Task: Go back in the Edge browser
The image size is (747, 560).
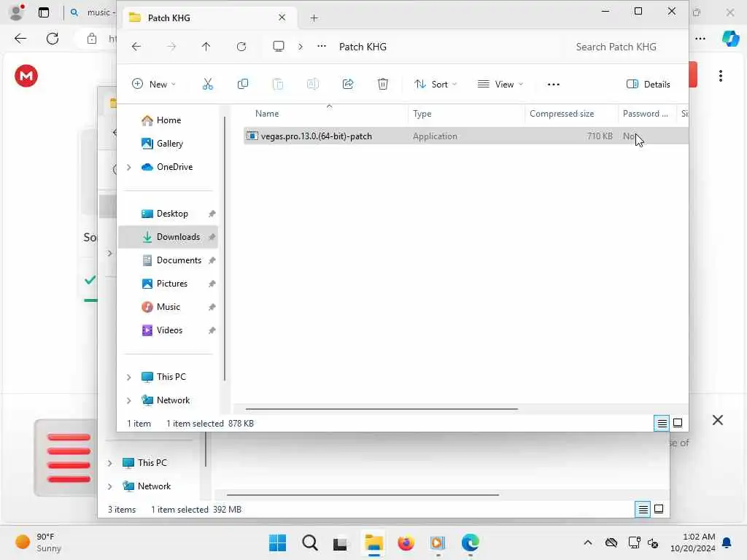Action: click(20, 39)
